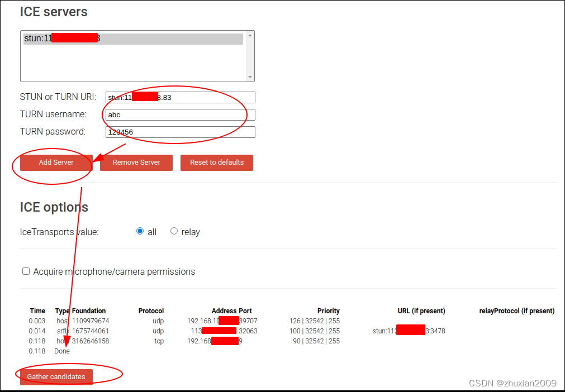Click the Remove Server button

click(x=136, y=162)
